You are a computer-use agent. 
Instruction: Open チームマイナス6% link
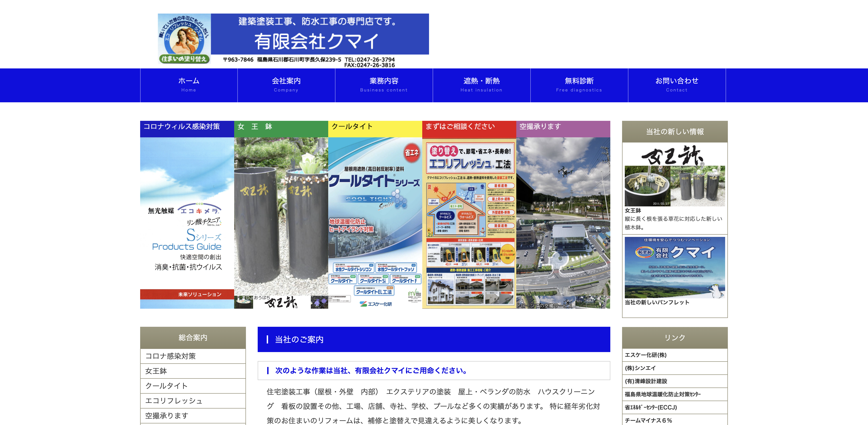tap(675, 420)
